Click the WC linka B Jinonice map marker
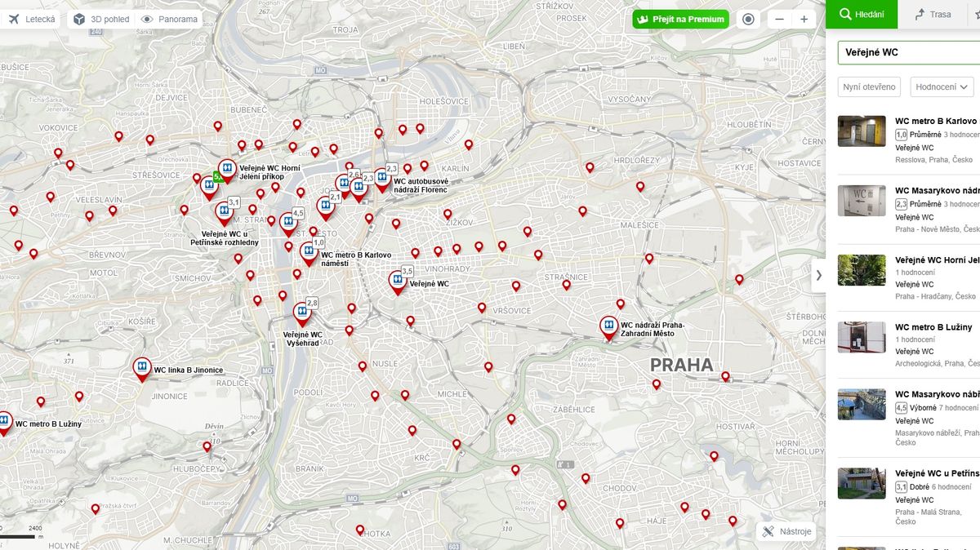 point(142,367)
